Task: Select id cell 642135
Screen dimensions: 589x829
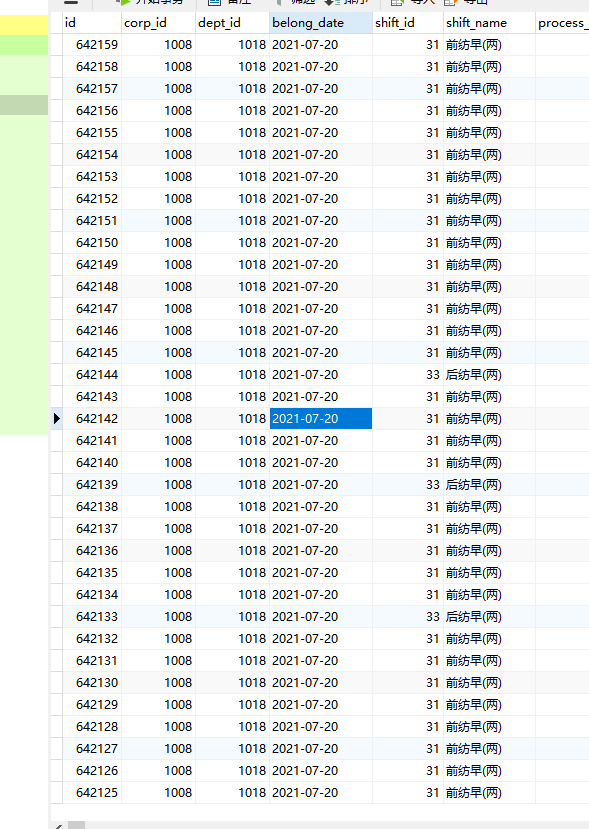Action: (x=92, y=573)
